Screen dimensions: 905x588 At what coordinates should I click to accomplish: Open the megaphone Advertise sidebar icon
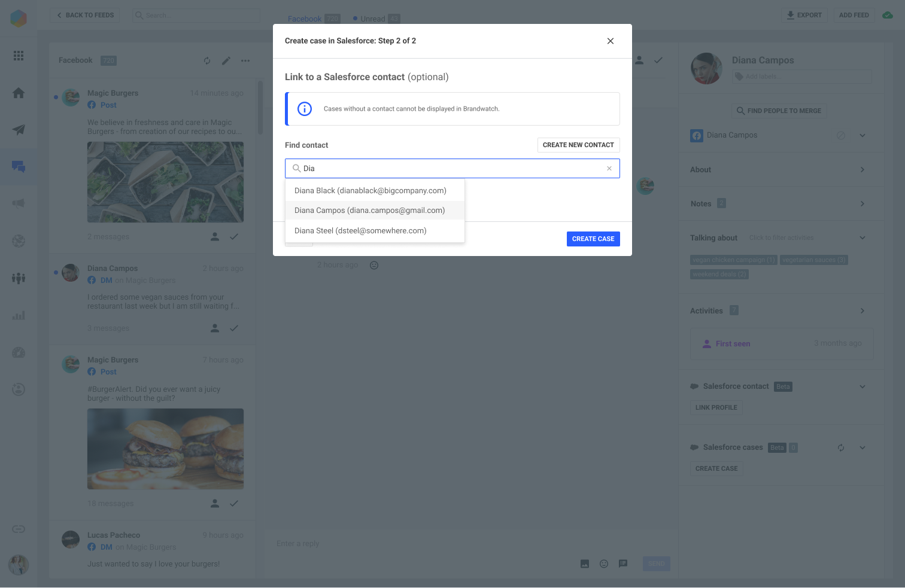tap(19, 203)
